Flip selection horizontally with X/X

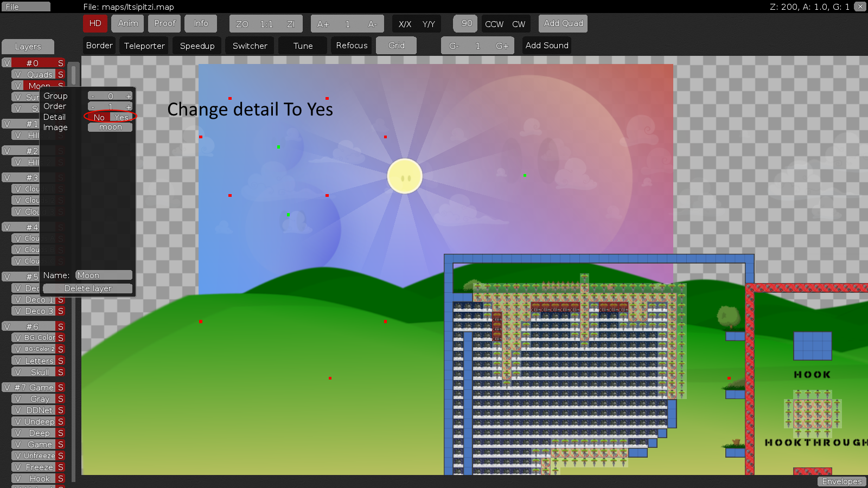pyautogui.click(x=404, y=24)
